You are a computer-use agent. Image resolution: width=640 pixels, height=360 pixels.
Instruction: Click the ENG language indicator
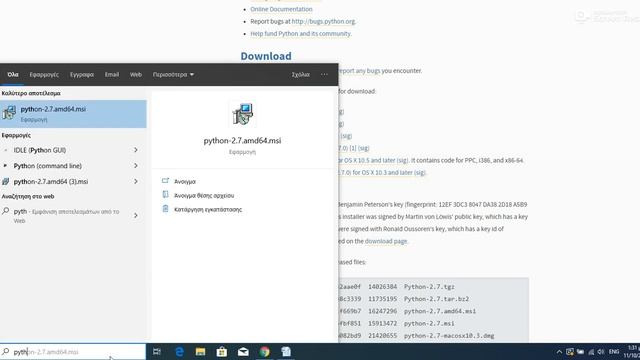click(614, 351)
